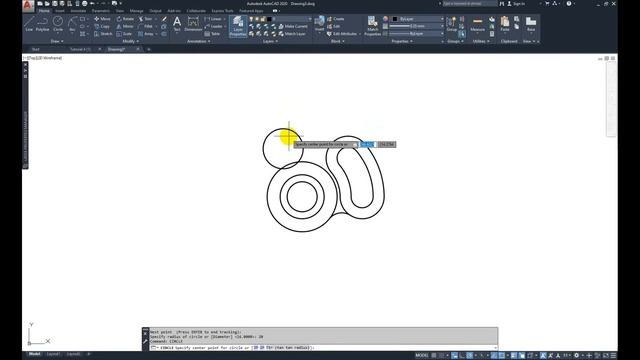The image size is (640, 360).
Task: Click Match Layer button
Action: pos(292,34)
